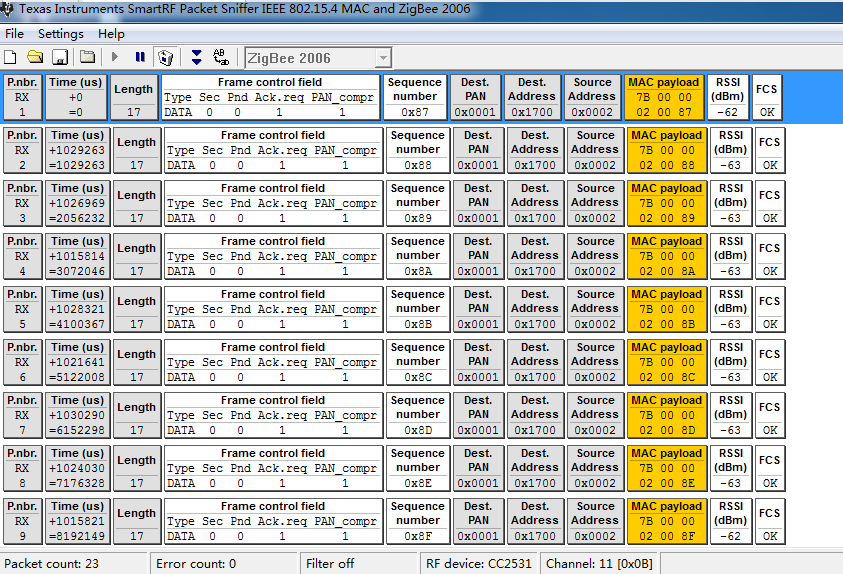Select packet number 1 cell
Image resolution: width=843 pixels, height=574 pixels.
(x=23, y=97)
